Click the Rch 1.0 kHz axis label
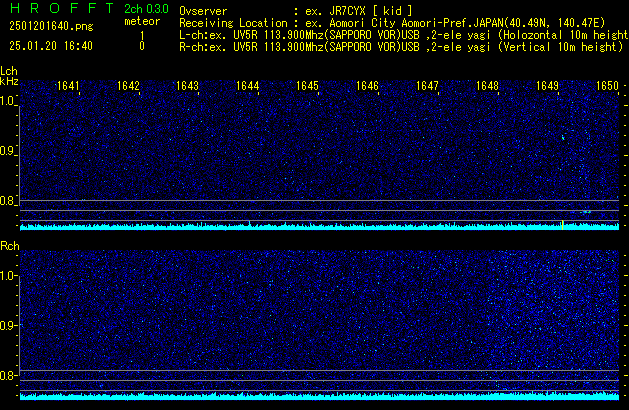Image resolution: width=629 pixels, height=410 pixels. coord(8,276)
